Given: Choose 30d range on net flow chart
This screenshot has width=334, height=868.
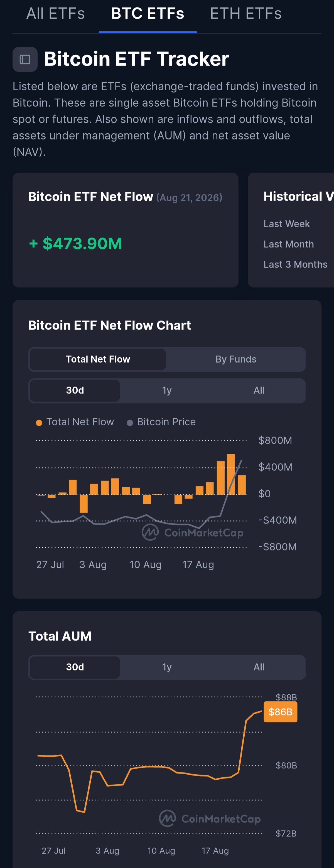Looking at the screenshot, I should pos(75,391).
